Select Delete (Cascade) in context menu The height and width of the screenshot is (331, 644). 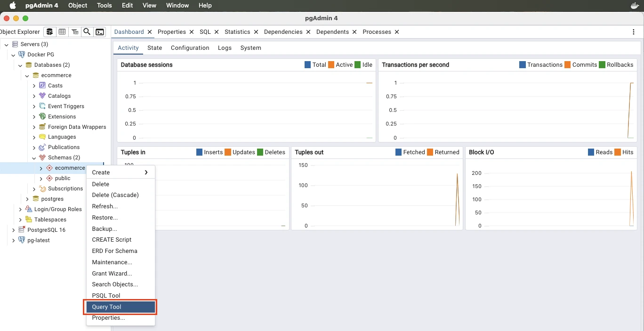click(x=121, y=195)
